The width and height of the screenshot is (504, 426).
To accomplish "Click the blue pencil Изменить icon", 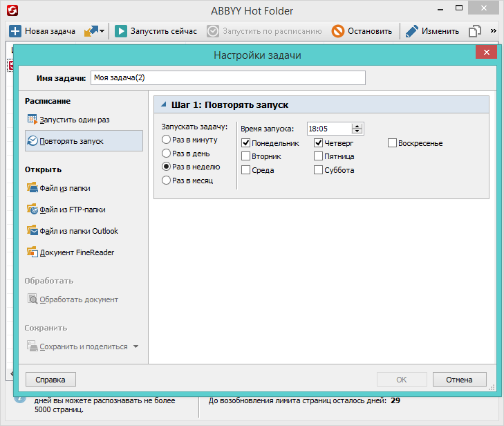I will 412,31.
